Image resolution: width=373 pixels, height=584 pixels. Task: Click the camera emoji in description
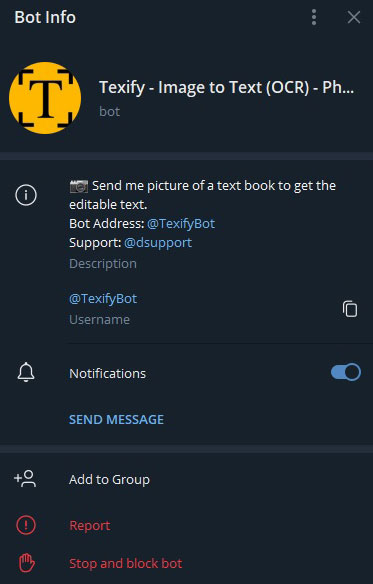point(79,186)
